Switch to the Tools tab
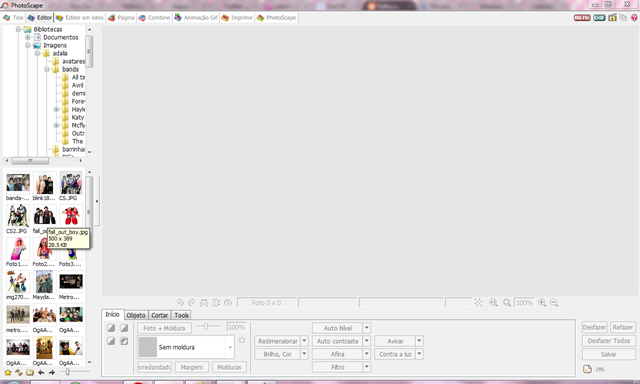640x384 pixels. point(181,315)
